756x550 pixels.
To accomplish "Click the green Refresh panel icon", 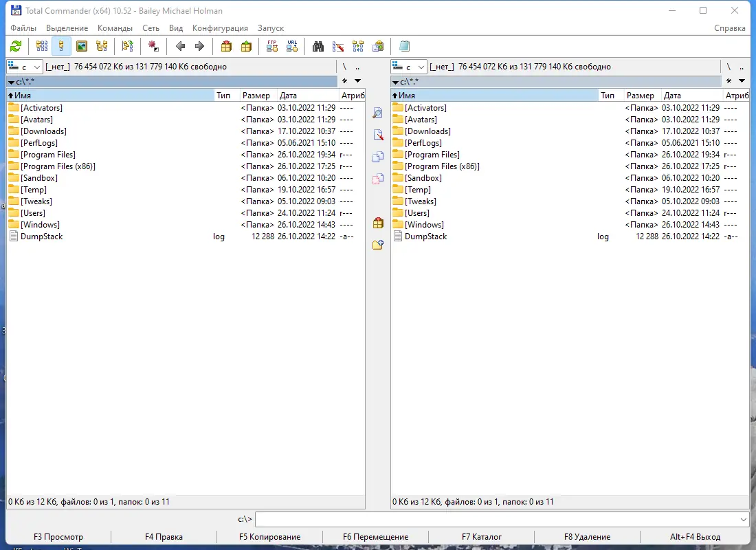I will tap(16, 46).
